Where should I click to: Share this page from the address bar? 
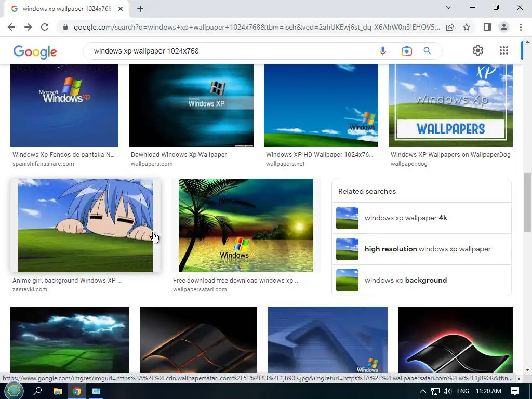point(450,27)
